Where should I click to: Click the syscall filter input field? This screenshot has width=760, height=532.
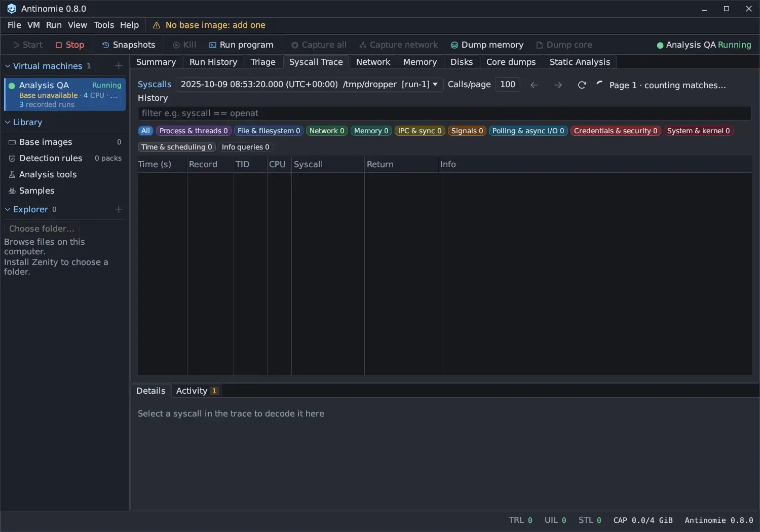pyautogui.click(x=444, y=113)
